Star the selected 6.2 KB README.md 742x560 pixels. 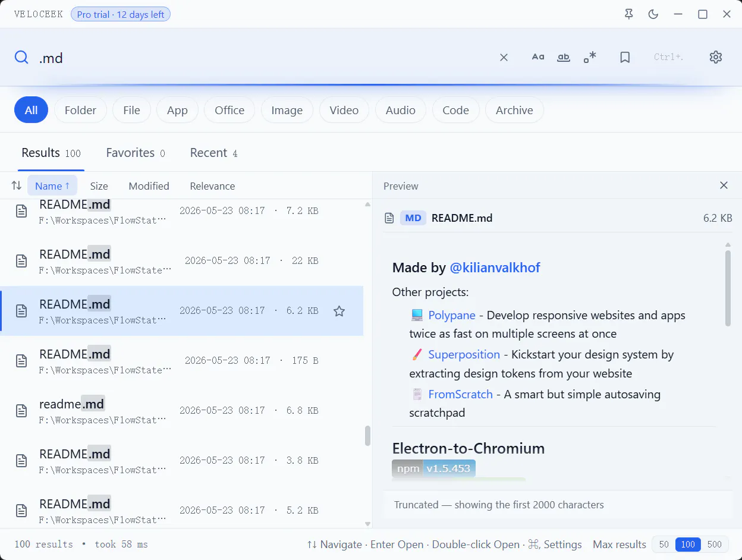(339, 311)
